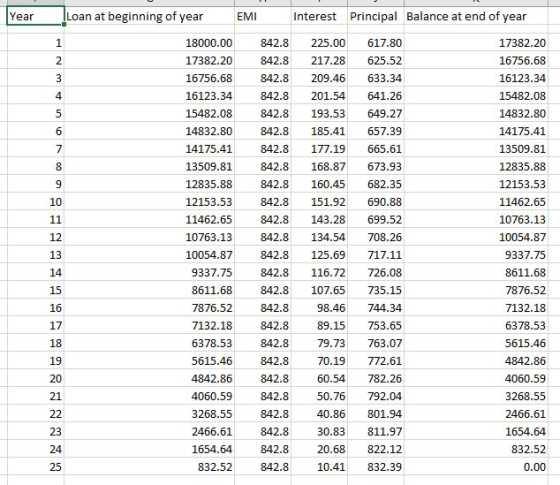Click principal cell 633.34
The height and width of the screenshot is (485, 560).
[x=376, y=78]
